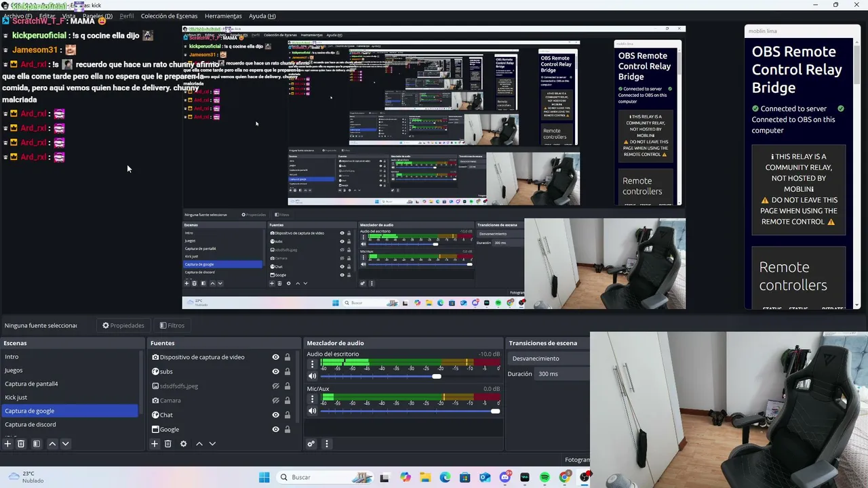Click the Duración 300 ms field

click(563, 374)
